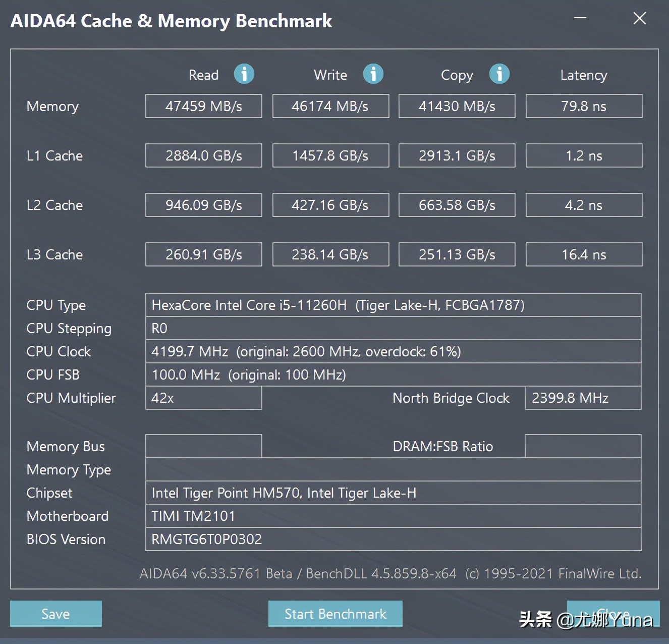Click the Save button
The image size is (669, 644).
56,614
